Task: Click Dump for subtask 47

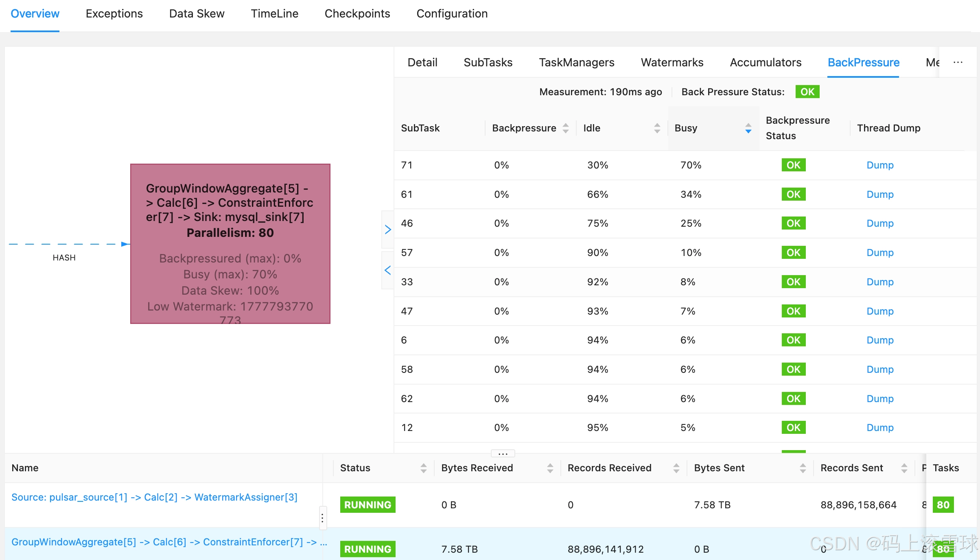Action: point(880,311)
